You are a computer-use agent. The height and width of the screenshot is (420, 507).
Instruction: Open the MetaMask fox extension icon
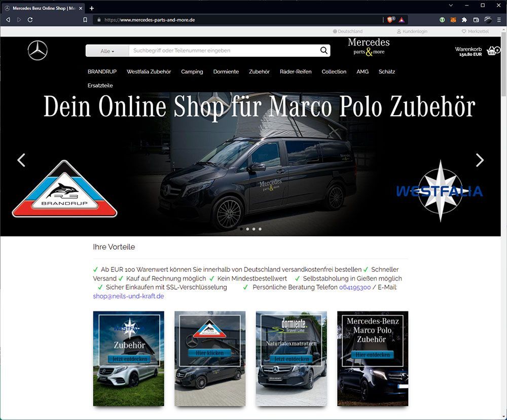pos(453,20)
